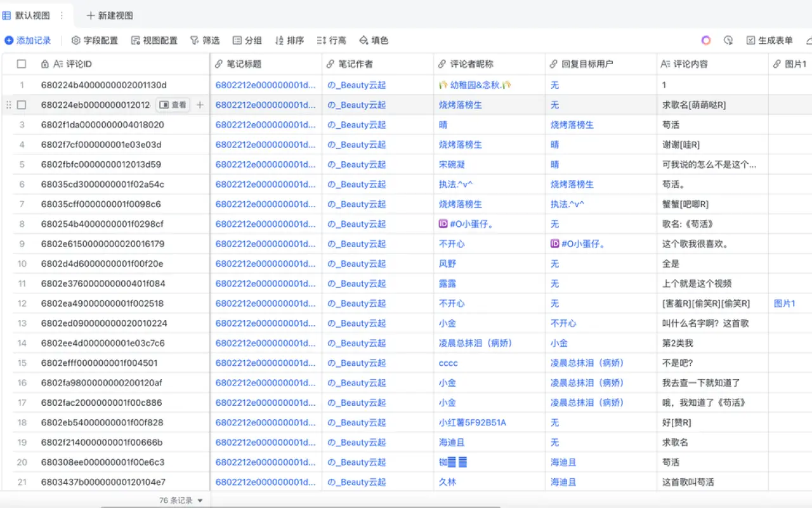The image size is (812, 508).
Task: Click the colorful AI assistant ring icon
Action: point(706,41)
